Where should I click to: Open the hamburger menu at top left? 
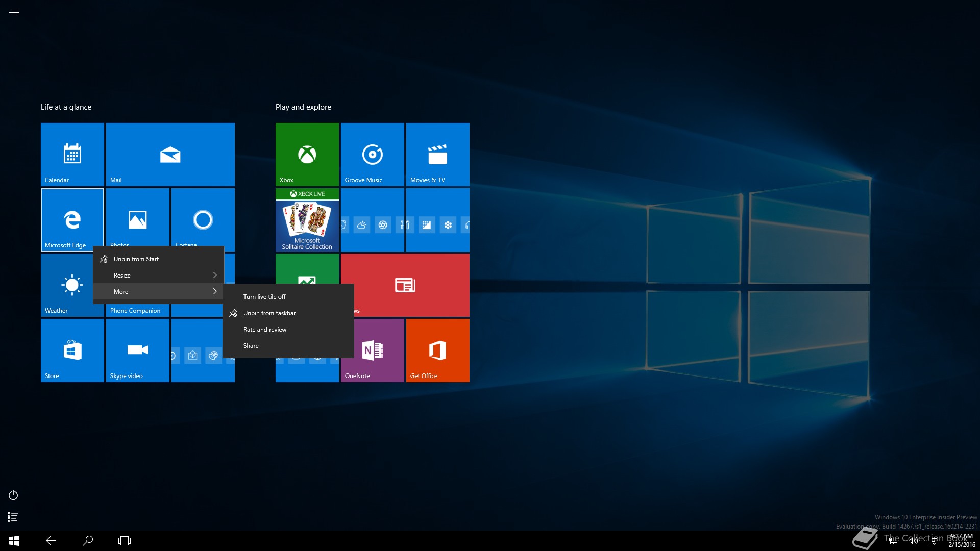point(14,13)
